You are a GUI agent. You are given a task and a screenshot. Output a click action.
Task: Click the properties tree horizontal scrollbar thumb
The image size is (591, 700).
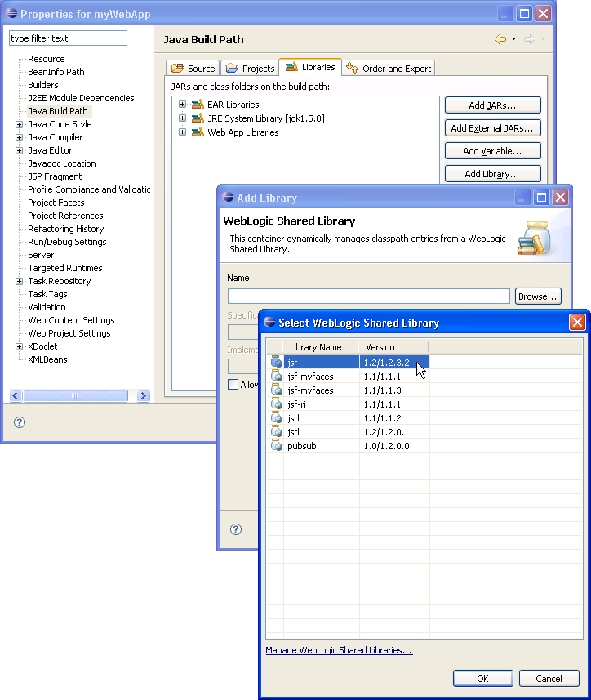coord(75,395)
